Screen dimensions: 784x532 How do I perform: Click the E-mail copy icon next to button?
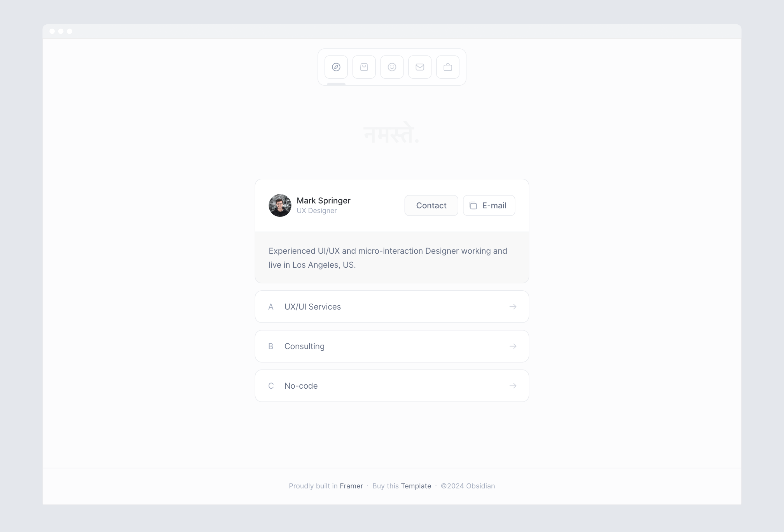tap(473, 206)
